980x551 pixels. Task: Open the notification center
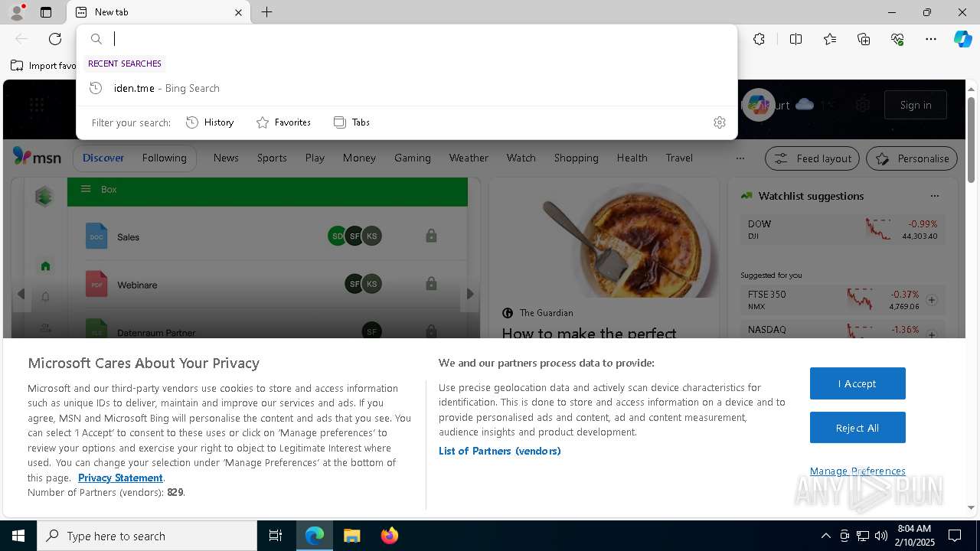955,536
